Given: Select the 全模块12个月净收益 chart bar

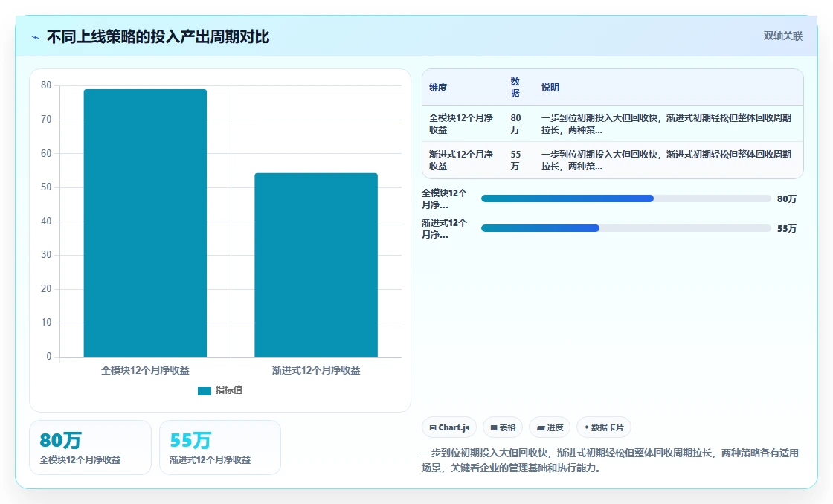Looking at the screenshot, I should (x=145, y=223).
